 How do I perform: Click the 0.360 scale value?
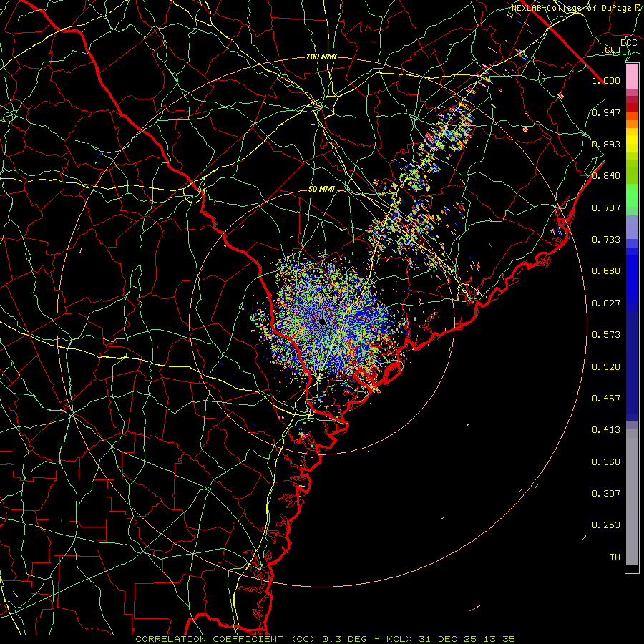point(606,462)
